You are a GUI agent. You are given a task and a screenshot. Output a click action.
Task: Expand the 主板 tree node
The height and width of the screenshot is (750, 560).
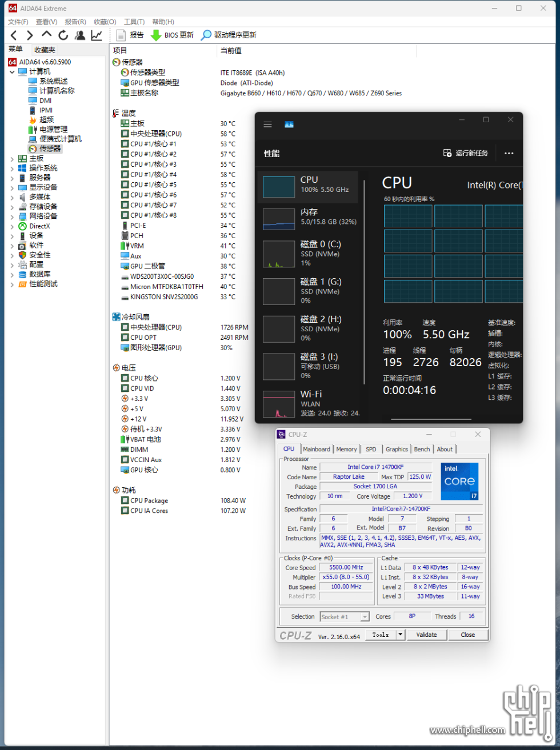point(13,158)
